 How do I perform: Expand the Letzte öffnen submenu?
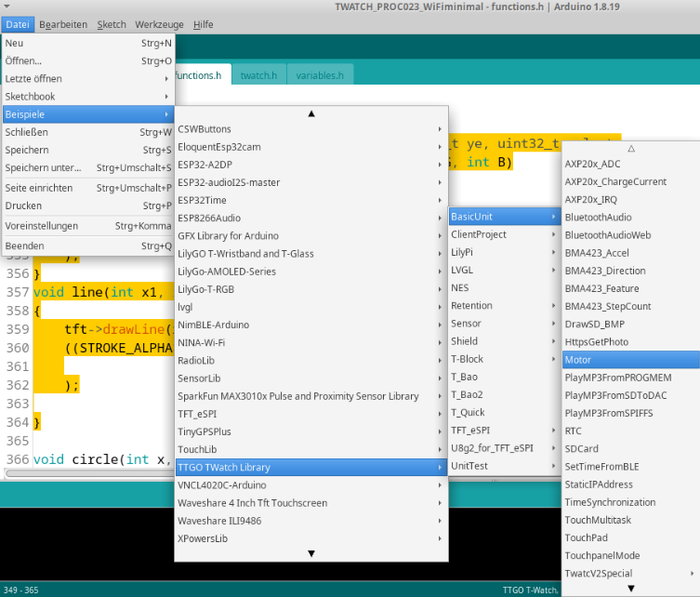coord(88,79)
